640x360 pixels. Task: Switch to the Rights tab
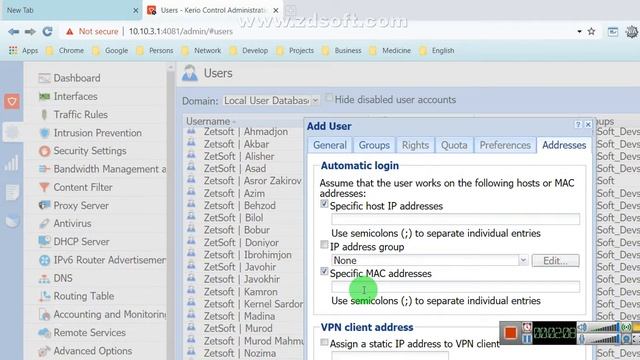tap(415, 145)
